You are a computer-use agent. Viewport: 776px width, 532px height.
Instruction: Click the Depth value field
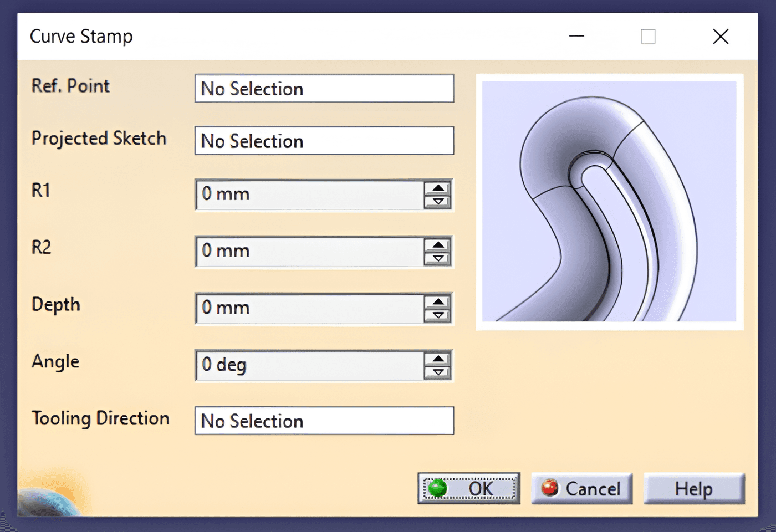(310, 308)
